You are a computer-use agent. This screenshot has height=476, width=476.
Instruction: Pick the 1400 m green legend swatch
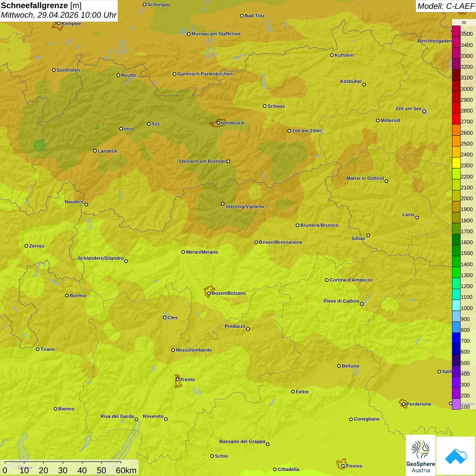coord(456,261)
